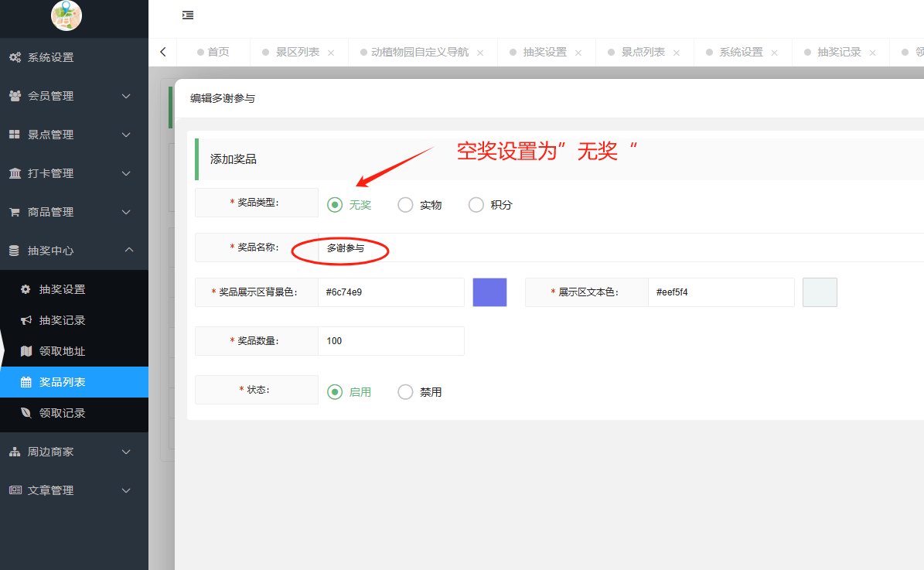Open the purple background color swatch

coord(489,292)
